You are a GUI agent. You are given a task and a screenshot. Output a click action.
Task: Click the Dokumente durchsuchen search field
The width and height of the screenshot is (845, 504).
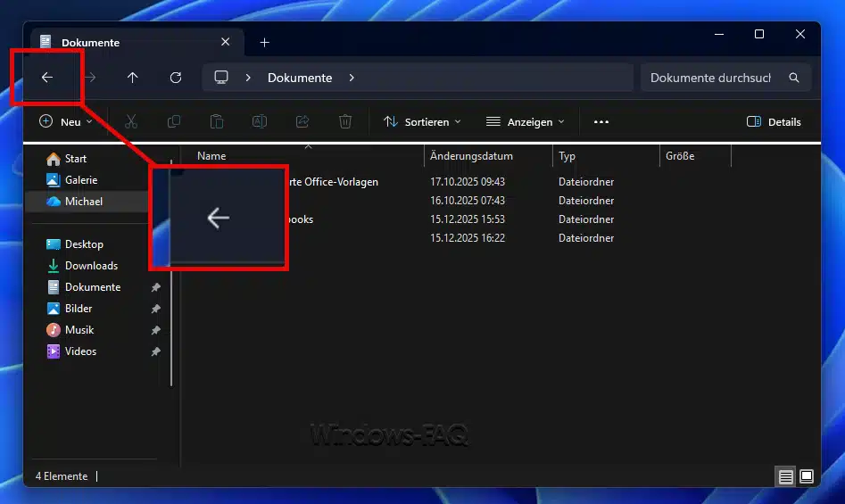coord(710,78)
